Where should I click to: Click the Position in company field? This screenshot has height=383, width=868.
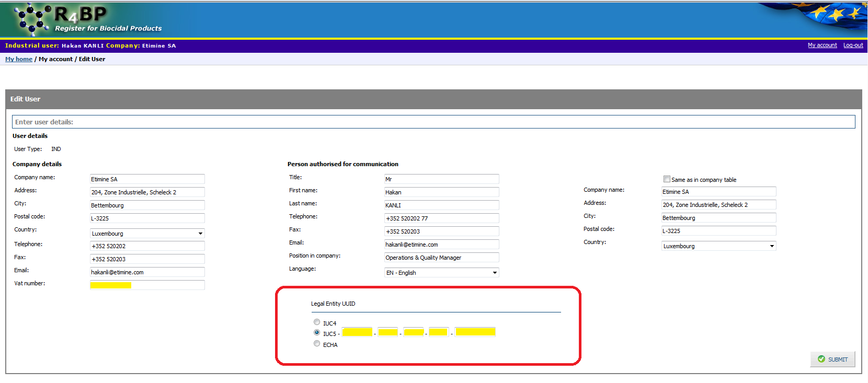tap(442, 258)
